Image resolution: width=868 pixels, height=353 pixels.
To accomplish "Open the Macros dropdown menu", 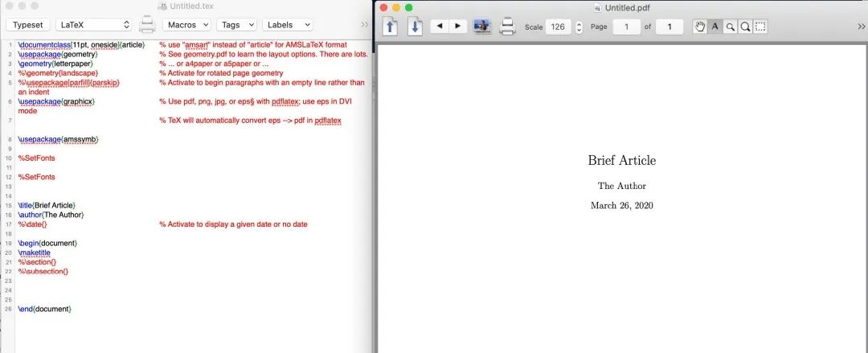I will tap(187, 25).
